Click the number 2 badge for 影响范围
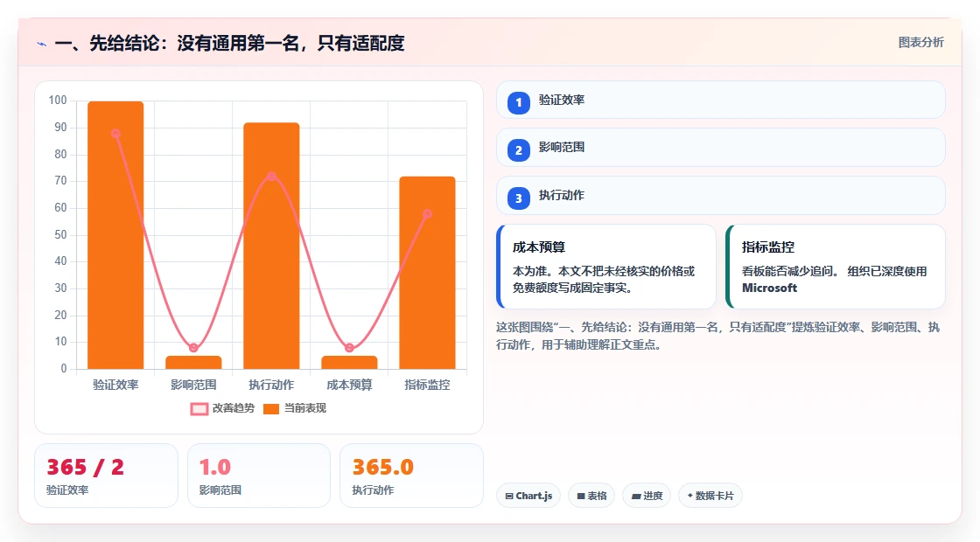980x542 pixels. (518, 150)
